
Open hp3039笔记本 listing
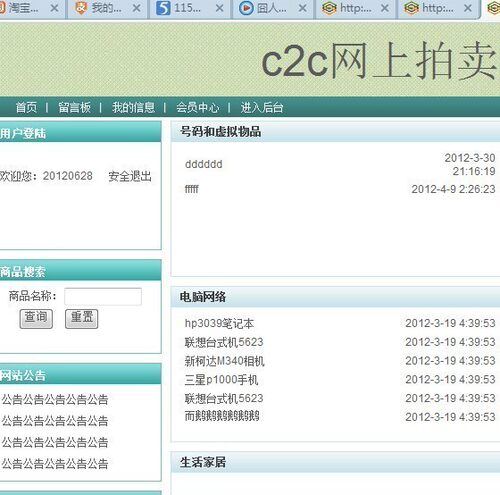(x=219, y=323)
